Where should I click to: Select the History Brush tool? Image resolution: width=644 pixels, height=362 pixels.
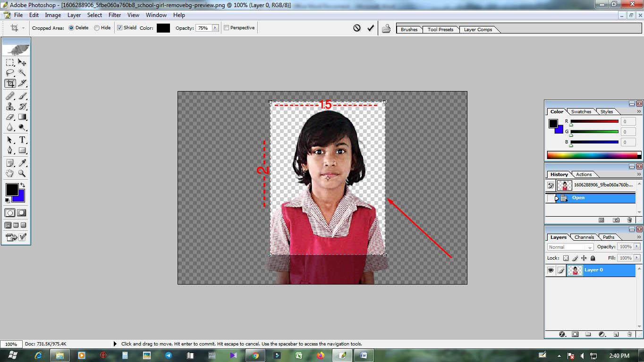point(22,106)
